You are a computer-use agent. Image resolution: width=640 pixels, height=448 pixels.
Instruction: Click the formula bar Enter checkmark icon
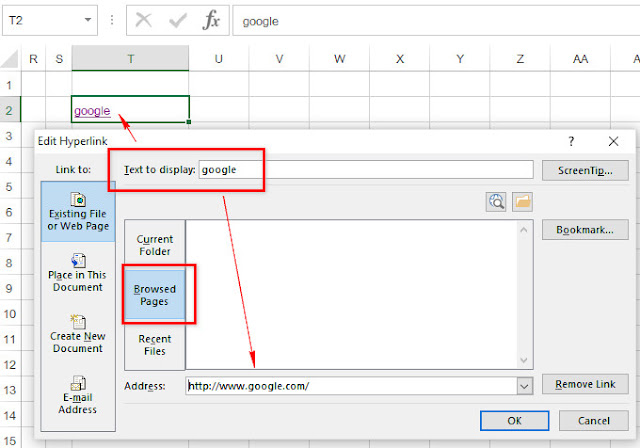(x=178, y=20)
